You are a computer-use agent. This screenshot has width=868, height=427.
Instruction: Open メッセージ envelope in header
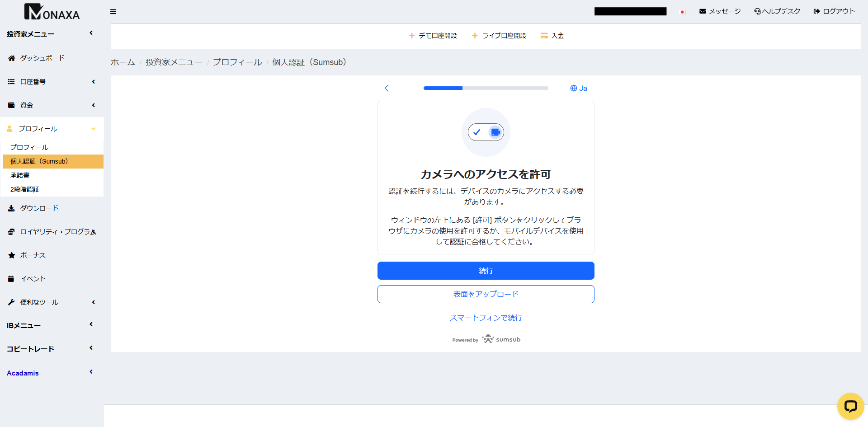[x=720, y=11]
